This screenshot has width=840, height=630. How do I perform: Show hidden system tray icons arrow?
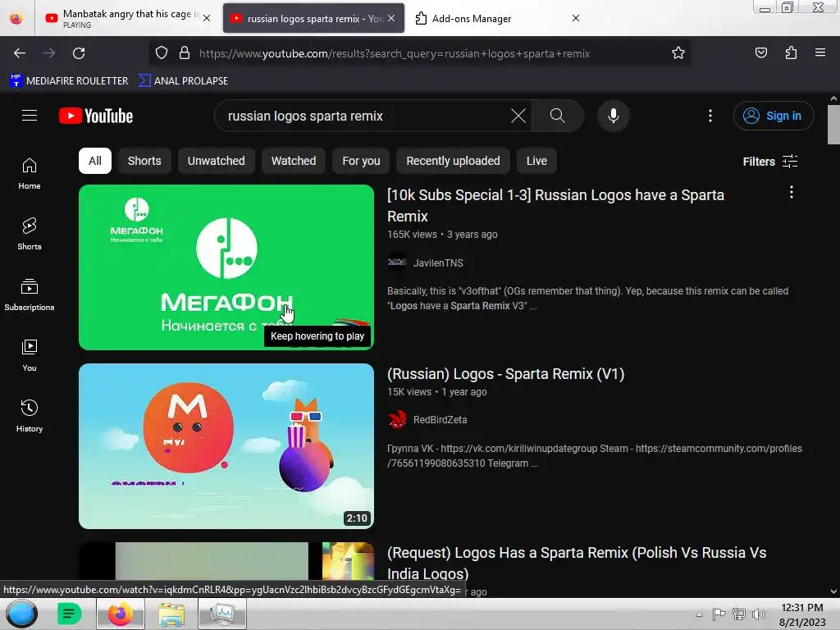(x=699, y=614)
